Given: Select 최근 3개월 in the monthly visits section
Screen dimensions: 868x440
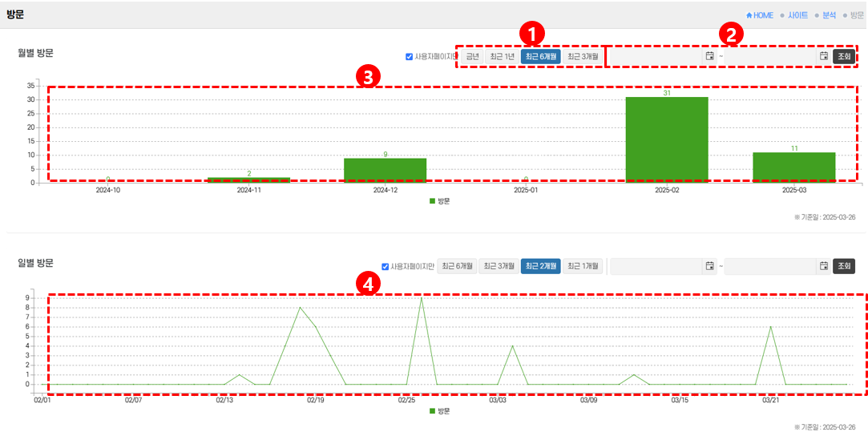Looking at the screenshot, I should (583, 57).
